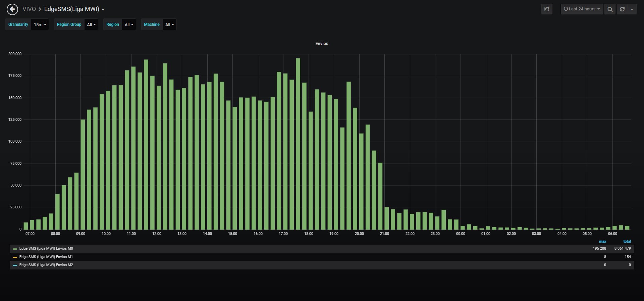Toggle the Envios M1 series in legend

point(46,257)
